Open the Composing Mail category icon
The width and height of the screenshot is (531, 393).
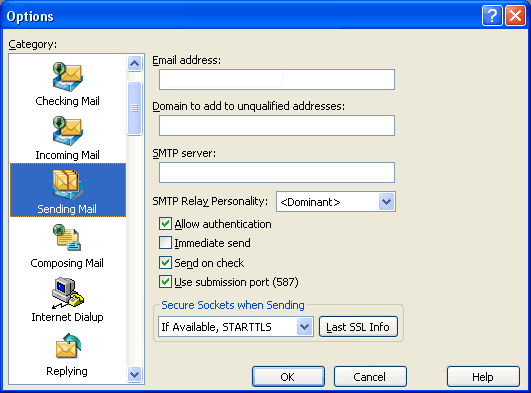coord(67,237)
